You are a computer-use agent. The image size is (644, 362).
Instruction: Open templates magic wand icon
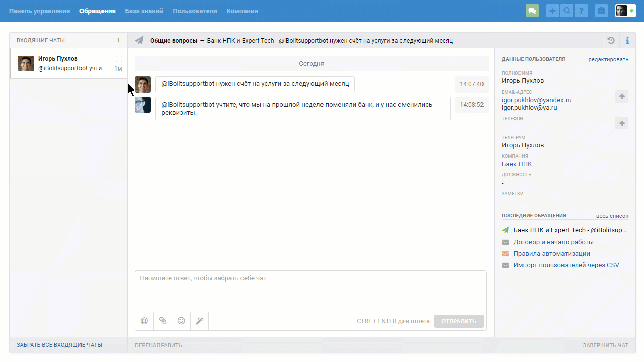point(199,321)
